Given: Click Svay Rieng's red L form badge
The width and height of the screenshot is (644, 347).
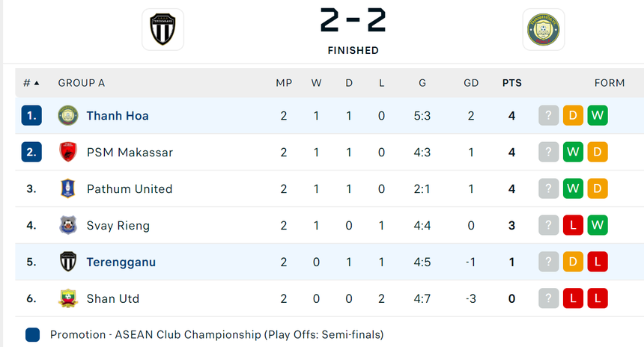Looking at the screenshot, I should pyautogui.click(x=573, y=226).
